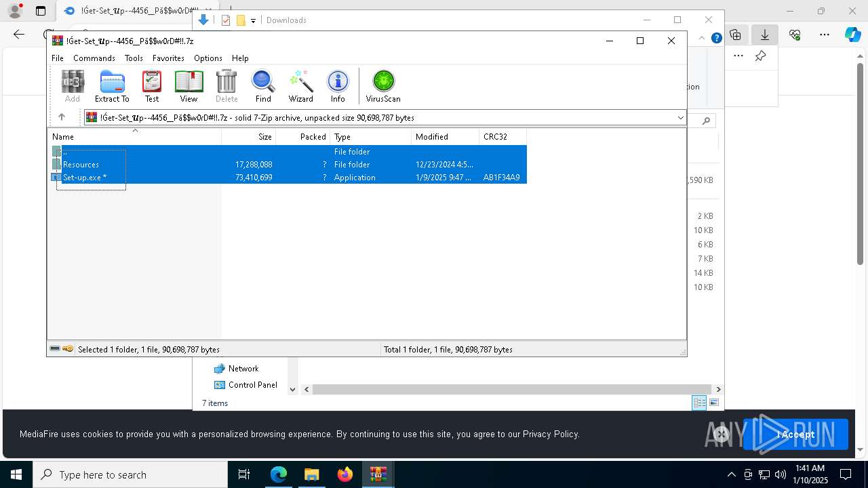Viewport: 868px width, 488px height.
Task: Click the 73,410,699 size cell
Action: (x=254, y=178)
